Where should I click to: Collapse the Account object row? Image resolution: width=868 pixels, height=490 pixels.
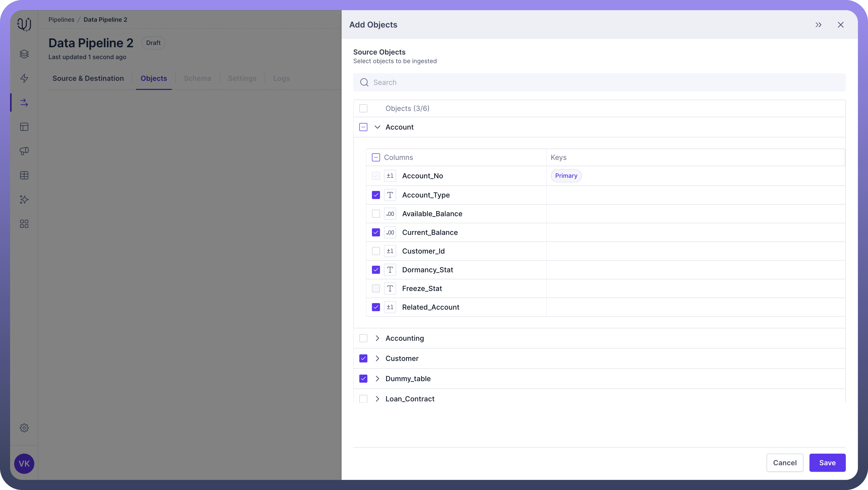pos(377,127)
